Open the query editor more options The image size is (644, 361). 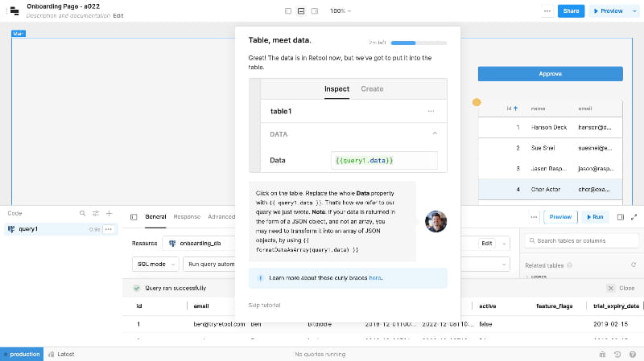(534, 217)
